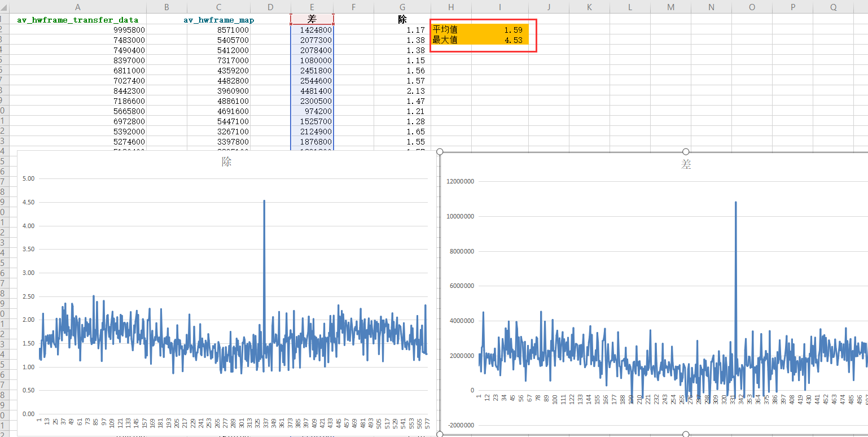Image resolution: width=868 pixels, height=437 pixels.
Task: Click the 4.50 peak spike in 除 chart
Action: click(264, 201)
